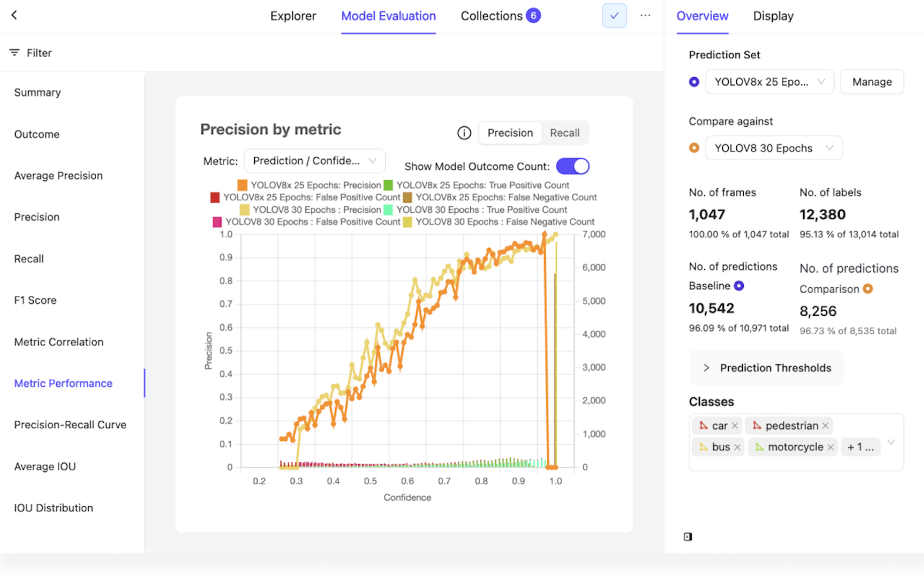Open the three-dots more options menu

(x=645, y=16)
